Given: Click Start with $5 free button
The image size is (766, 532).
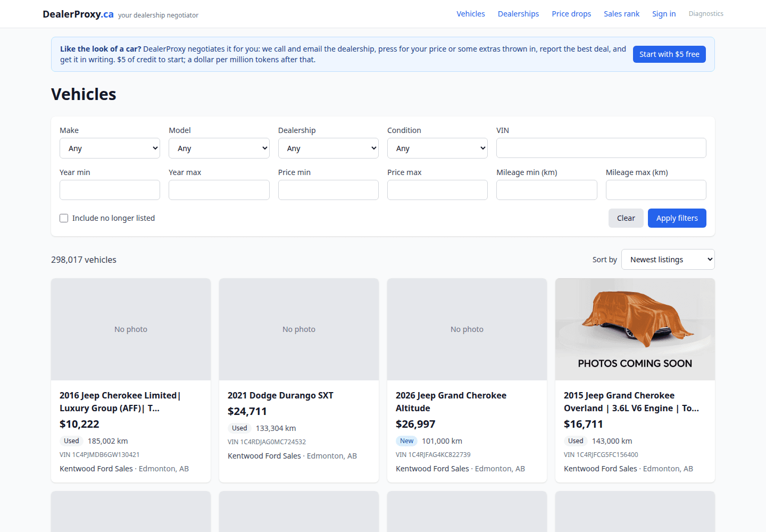Looking at the screenshot, I should click(x=669, y=54).
